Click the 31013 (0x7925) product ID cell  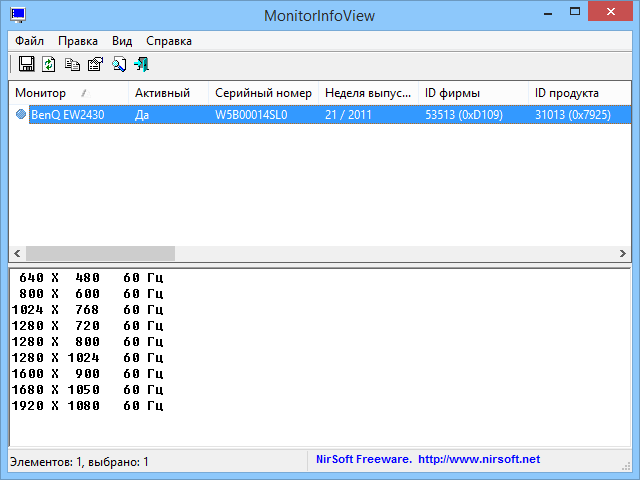pos(573,115)
